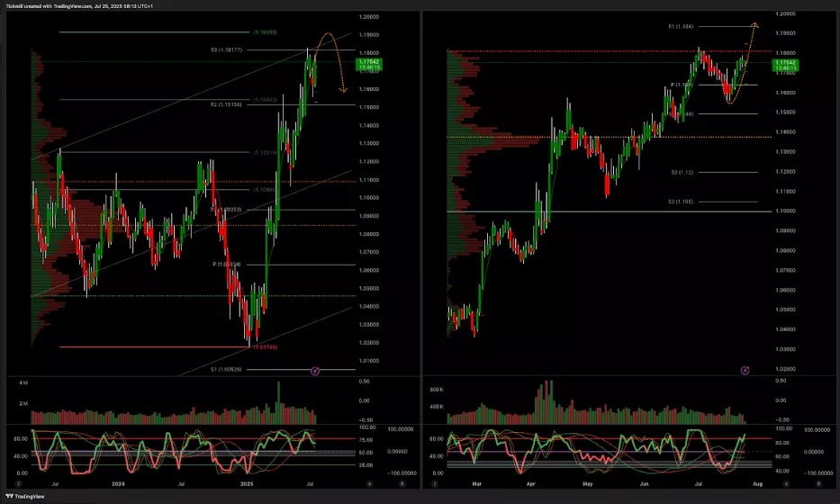Click the orange curved arrow tip on left chart
The image size is (840, 504).
click(343, 89)
